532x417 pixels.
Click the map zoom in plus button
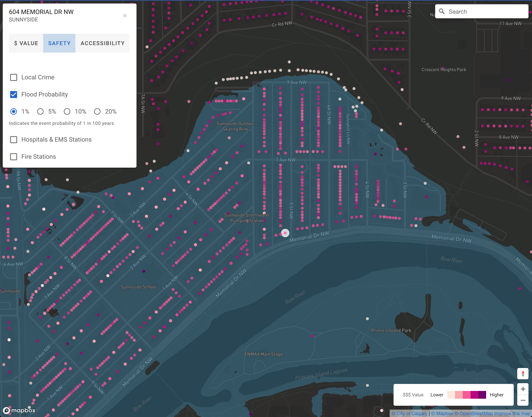pyautogui.click(x=523, y=389)
